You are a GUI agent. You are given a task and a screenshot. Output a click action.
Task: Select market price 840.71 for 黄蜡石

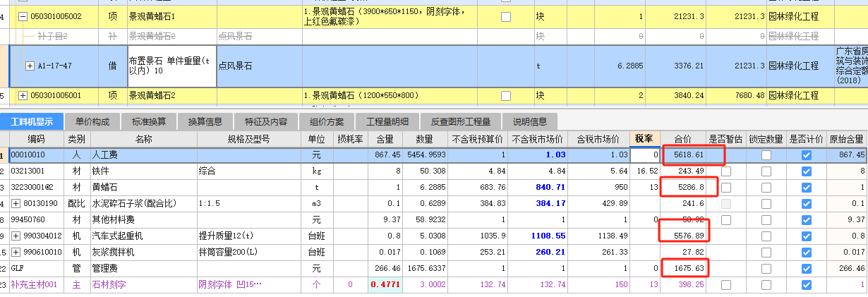537,187
